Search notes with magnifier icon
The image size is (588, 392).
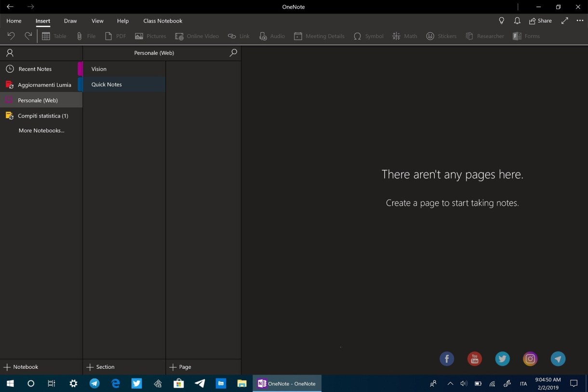pos(233,53)
